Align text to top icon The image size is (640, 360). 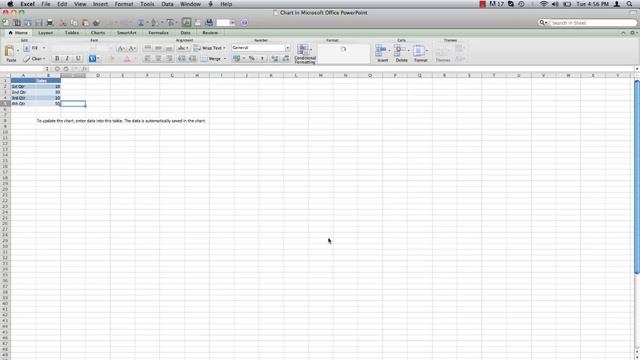click(147, 48)
